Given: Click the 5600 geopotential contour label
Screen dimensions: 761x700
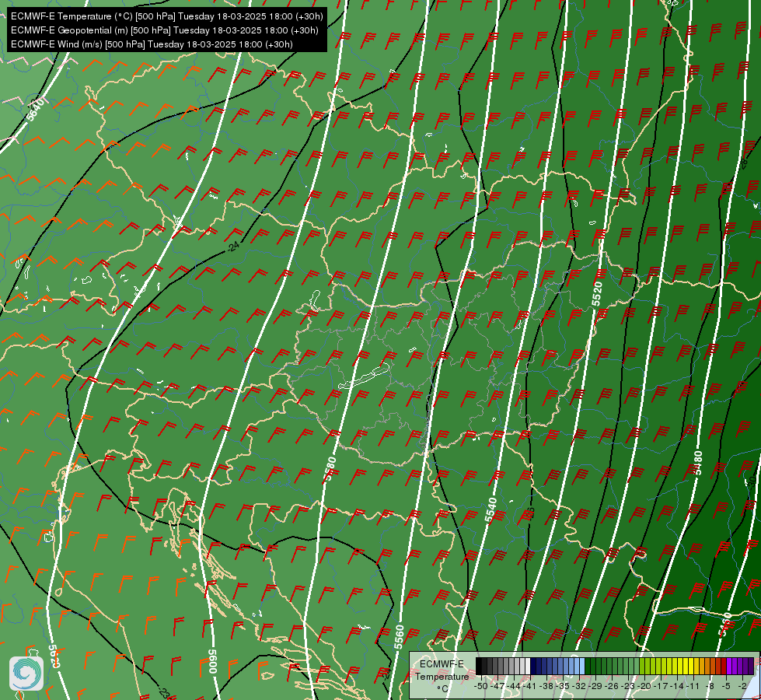Looking at the screenshot, I should (x=212, y=661).
